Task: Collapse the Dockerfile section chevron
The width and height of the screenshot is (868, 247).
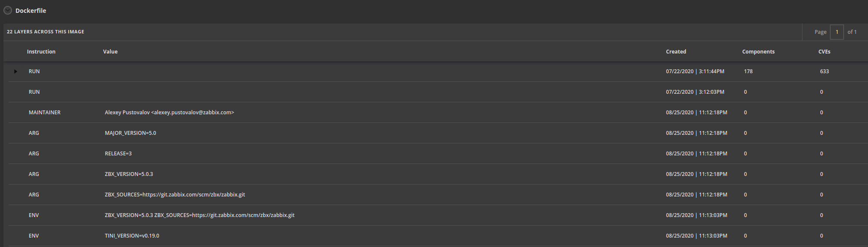Action: (x=8, y=10)
